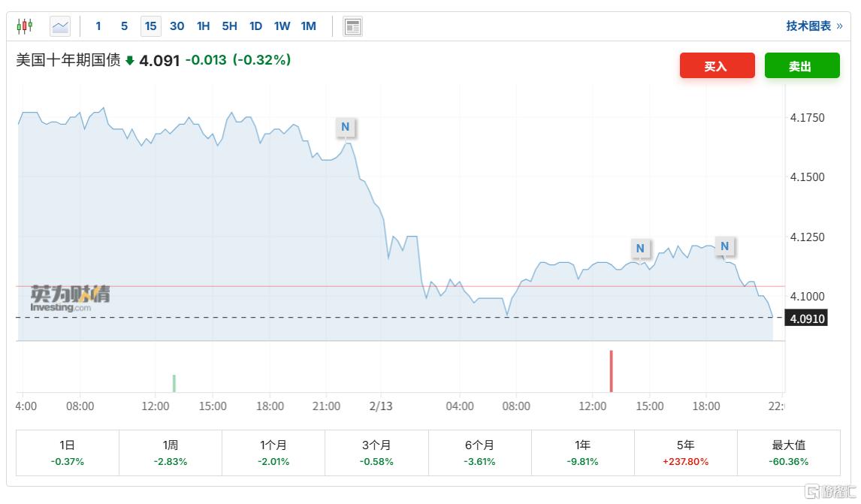The height and width of the screenshot is (504, 861).
Task: Click the 4.0910 current price label
Action: [807, 318]
